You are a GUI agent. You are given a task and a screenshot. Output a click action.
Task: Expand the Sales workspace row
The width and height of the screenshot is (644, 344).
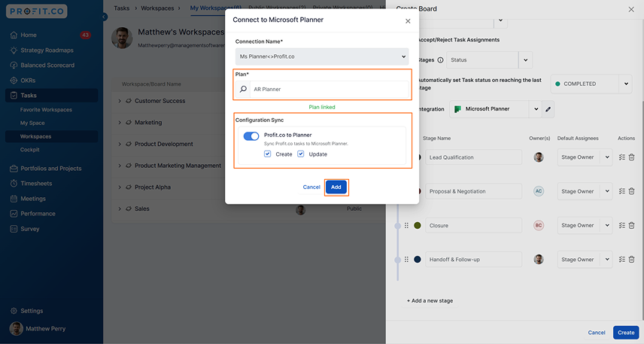(x=120, y=209)
